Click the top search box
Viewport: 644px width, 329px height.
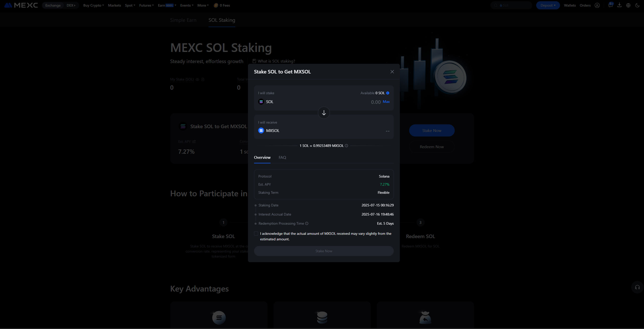pyautogui.click(x=511, y=5)
